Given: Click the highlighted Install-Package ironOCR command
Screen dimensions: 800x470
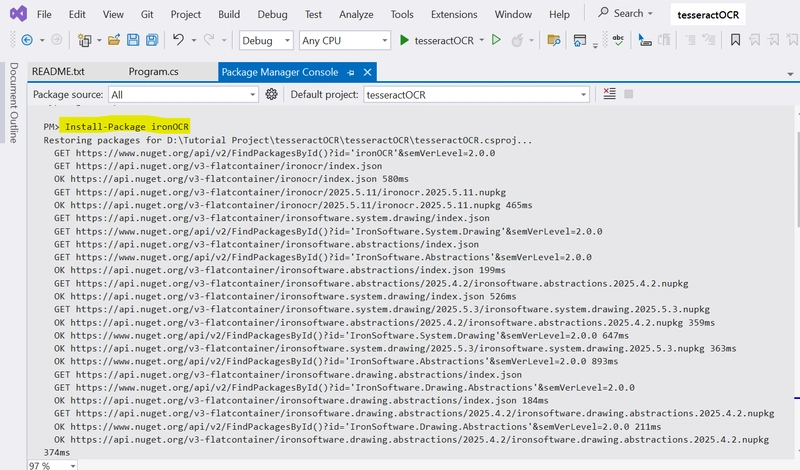Looking at the screenshot, I should pos(127,127).
